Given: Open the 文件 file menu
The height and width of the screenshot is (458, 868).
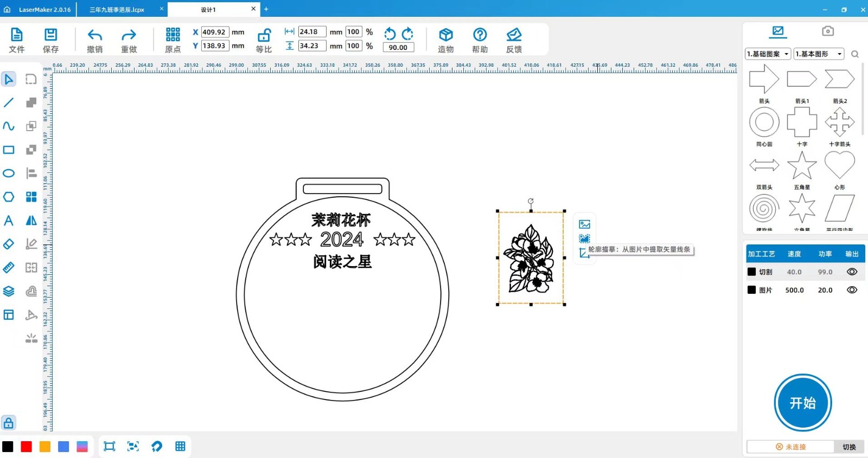Looking at the screenshot, I should tap(17, 40).
